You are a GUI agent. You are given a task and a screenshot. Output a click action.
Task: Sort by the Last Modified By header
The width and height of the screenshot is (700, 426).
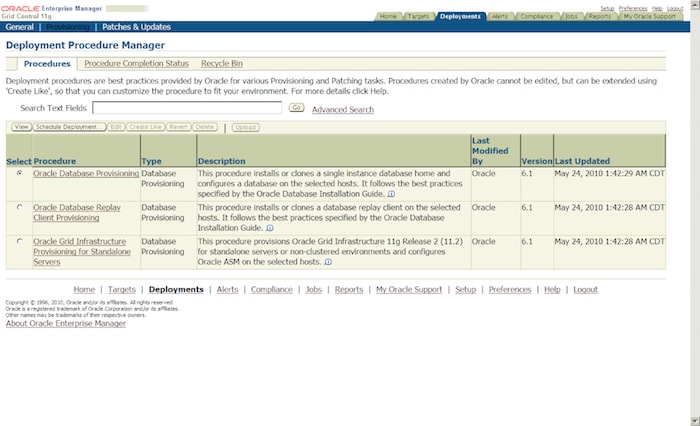490,151
